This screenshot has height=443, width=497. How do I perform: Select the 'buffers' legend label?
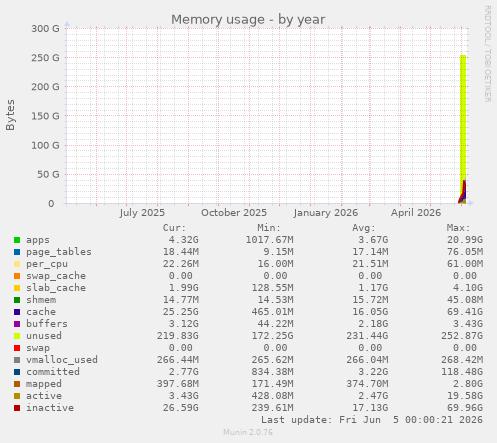[x=47, y=324]
